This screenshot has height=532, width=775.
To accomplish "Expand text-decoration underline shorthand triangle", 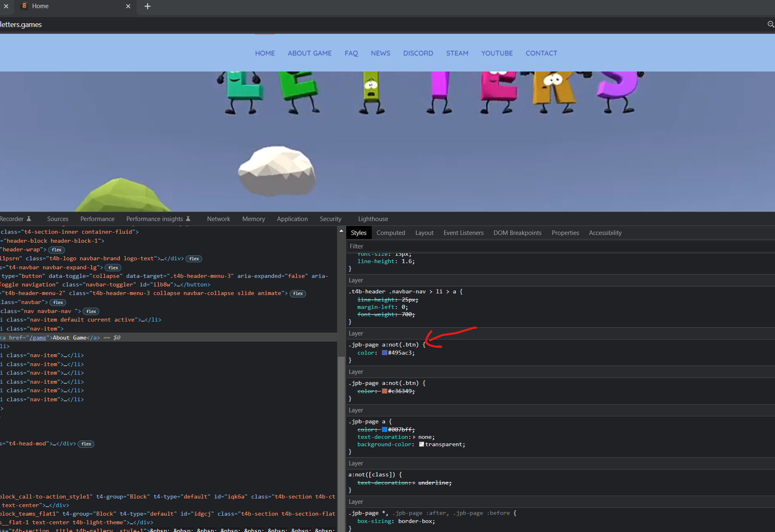I will 414,483.
